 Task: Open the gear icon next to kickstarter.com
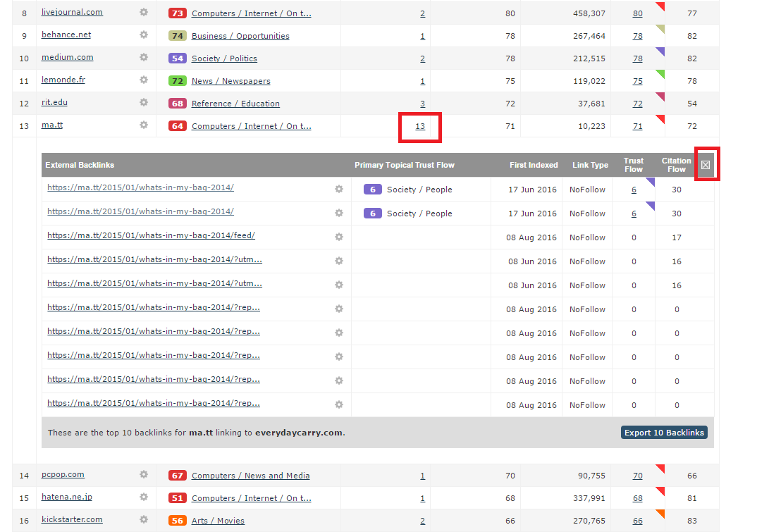pyautogui.click(x=144, y=520)
